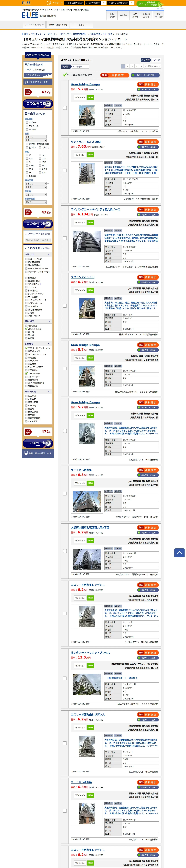This screenshot has height=868, width=186.
Task: Click the green check icon beside チェックした物件をまとめて
Action: [64, 75]
